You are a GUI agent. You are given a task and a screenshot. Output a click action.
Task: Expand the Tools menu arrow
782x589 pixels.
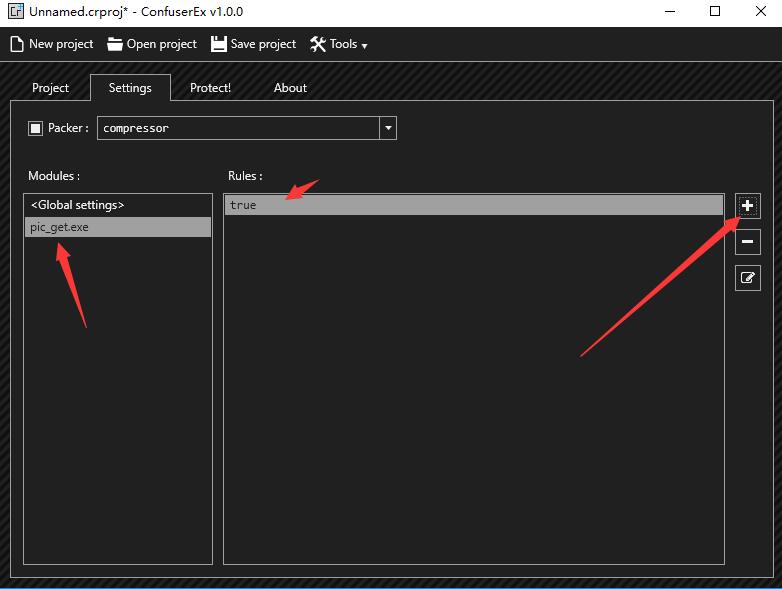click(364, 46)
